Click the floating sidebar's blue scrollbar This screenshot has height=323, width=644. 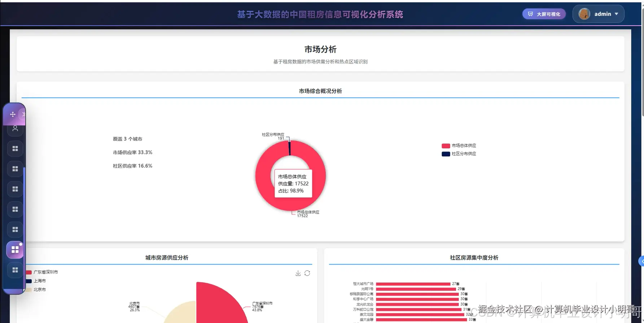coord(24,228)
